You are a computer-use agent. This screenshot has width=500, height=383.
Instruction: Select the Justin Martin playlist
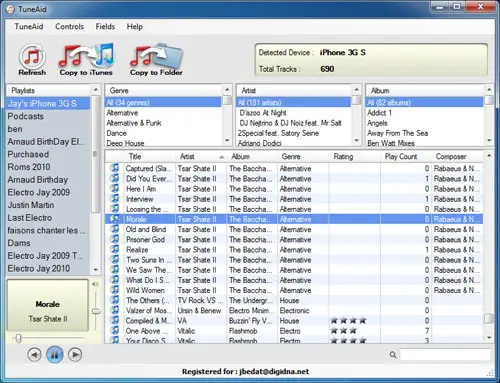pyautogui.click(x=48, y=205)
